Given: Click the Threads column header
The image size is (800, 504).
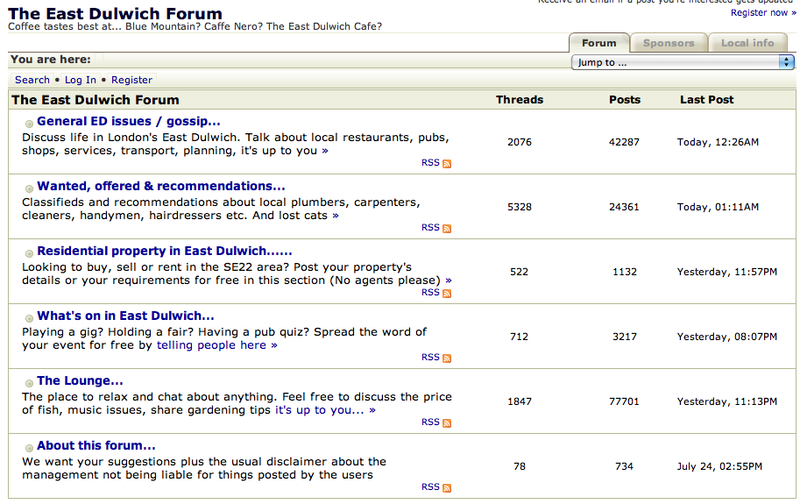Looking at the screenshot, I should pyautogui.click(x=519, y=100).
